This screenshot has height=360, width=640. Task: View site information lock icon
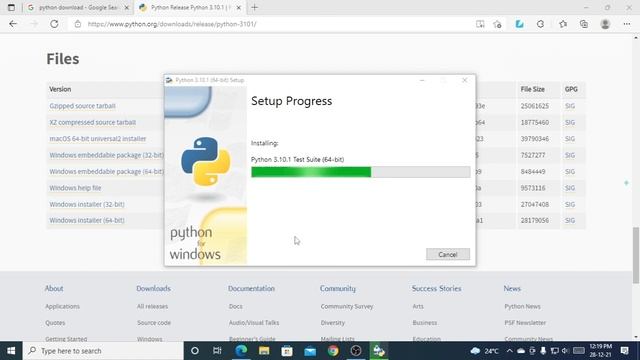78,24
